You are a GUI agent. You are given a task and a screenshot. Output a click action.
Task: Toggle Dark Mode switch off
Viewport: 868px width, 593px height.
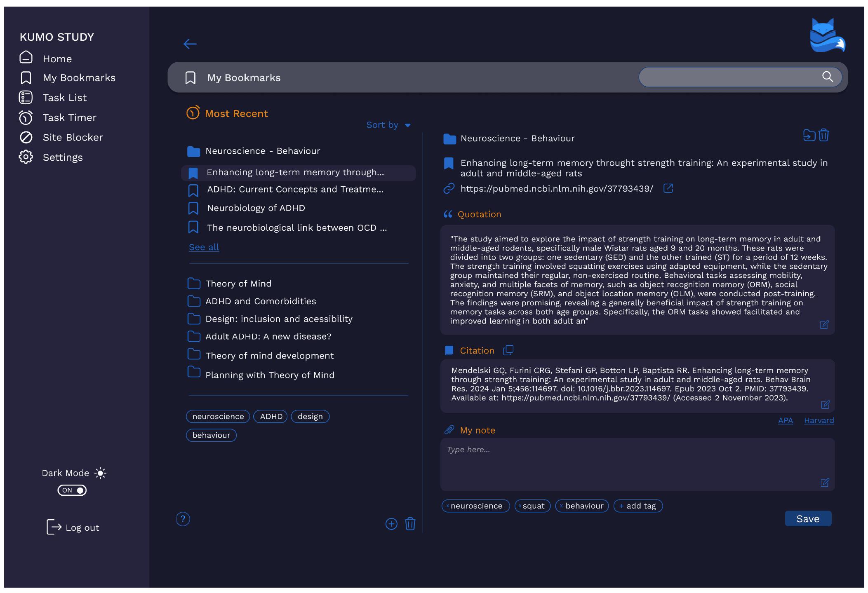click(x=72, y=490)
